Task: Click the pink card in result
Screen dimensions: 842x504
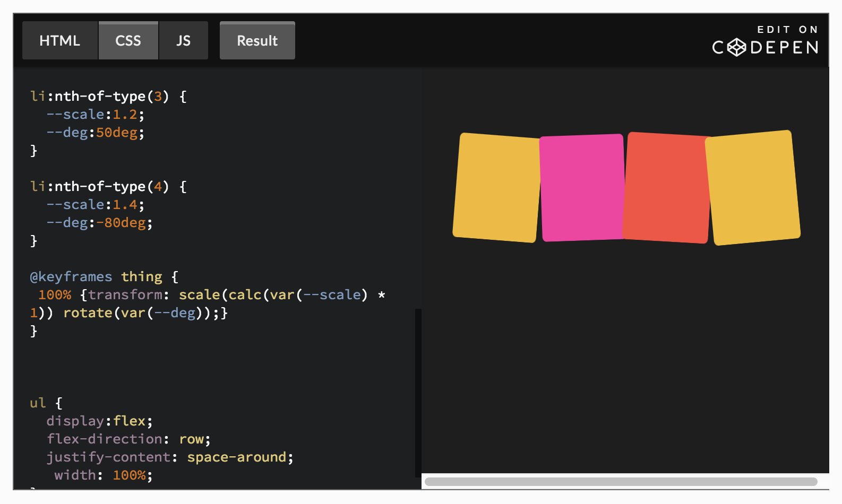Action: coord(582,187)
